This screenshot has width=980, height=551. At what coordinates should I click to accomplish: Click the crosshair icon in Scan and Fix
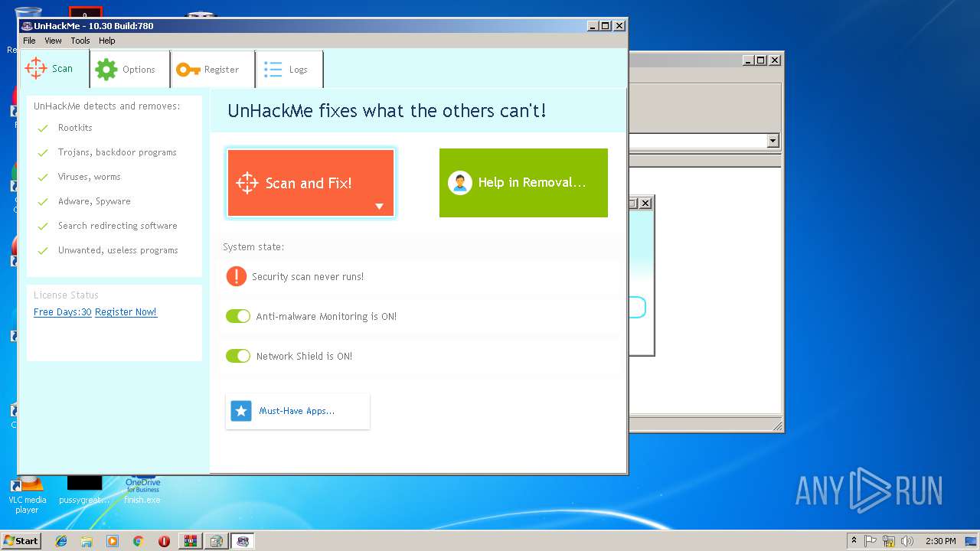pos(247,183)
